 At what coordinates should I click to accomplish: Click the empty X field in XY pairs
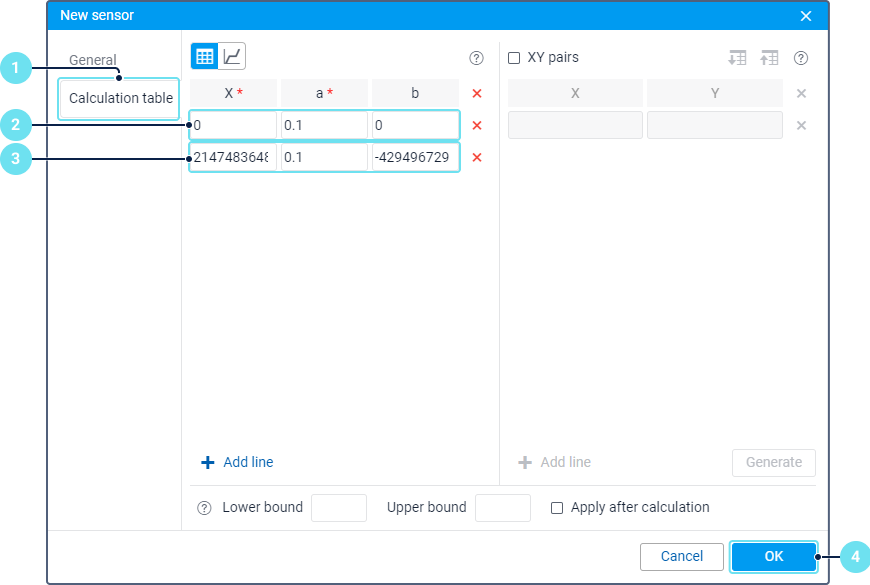575,125
